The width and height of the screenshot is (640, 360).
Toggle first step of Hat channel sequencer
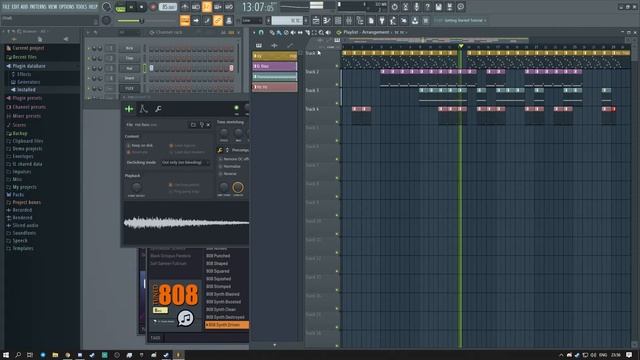coord(151,69)
